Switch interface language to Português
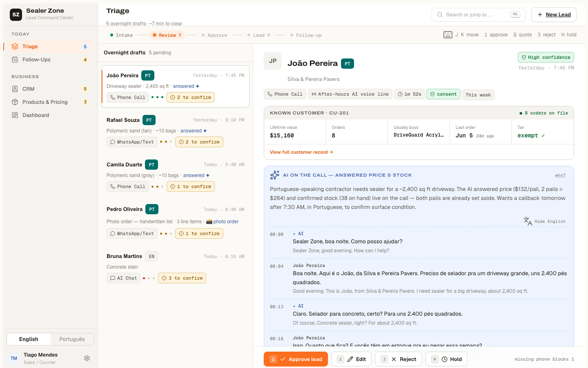Screen dimensions: 588x368 (72, 339)
